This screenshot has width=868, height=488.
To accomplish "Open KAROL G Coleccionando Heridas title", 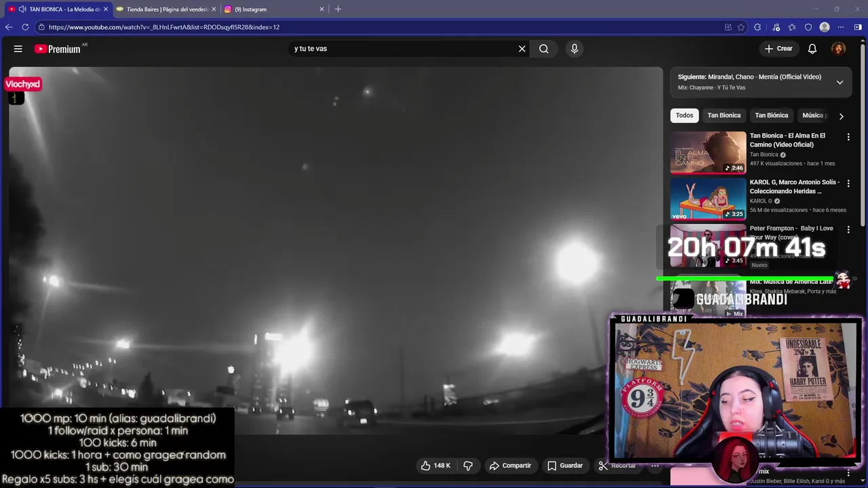I will tap(795, 186).
